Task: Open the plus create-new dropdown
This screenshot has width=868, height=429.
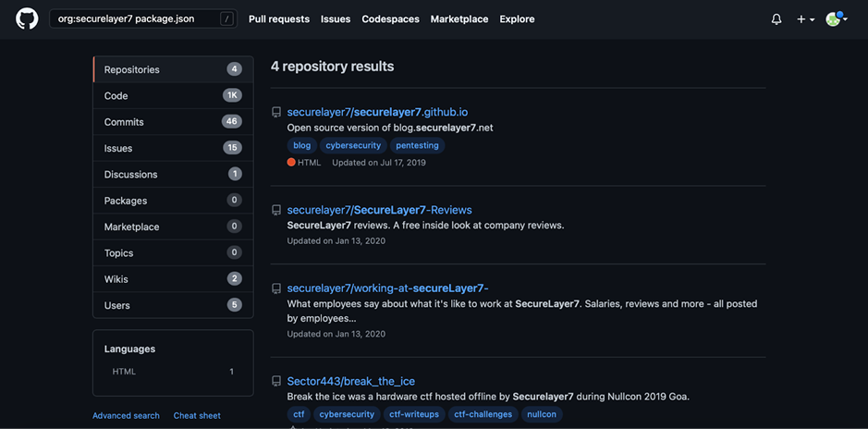Action: [805, 19]
